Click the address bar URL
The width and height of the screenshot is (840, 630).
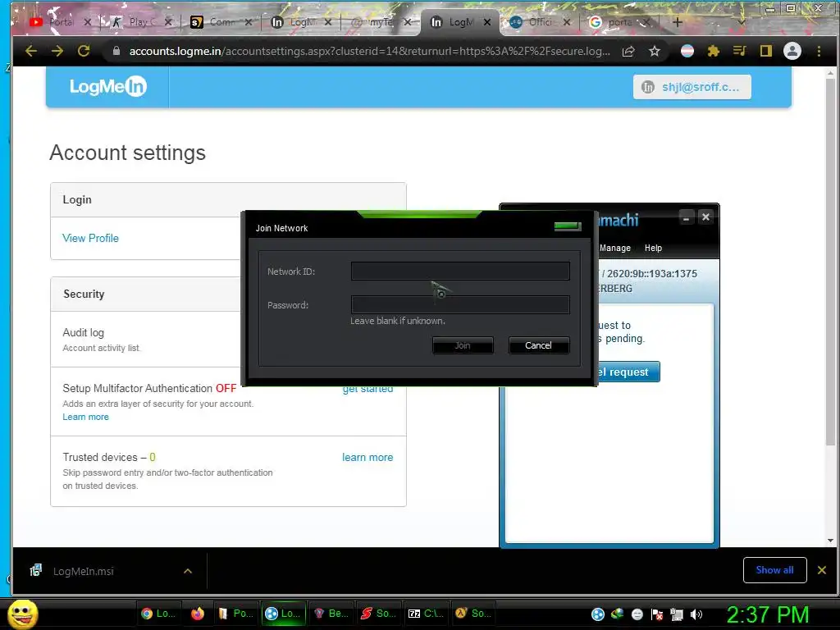click(x=370, y=51)
